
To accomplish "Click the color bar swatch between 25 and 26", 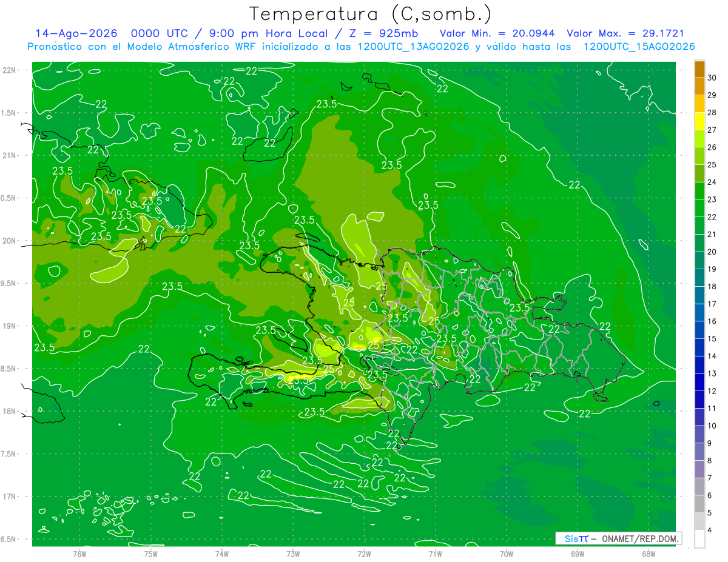I will pos(699,156).
